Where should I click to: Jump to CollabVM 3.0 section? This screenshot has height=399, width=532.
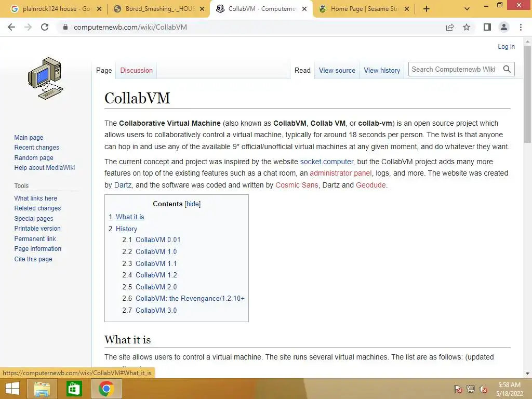point(156,310)
